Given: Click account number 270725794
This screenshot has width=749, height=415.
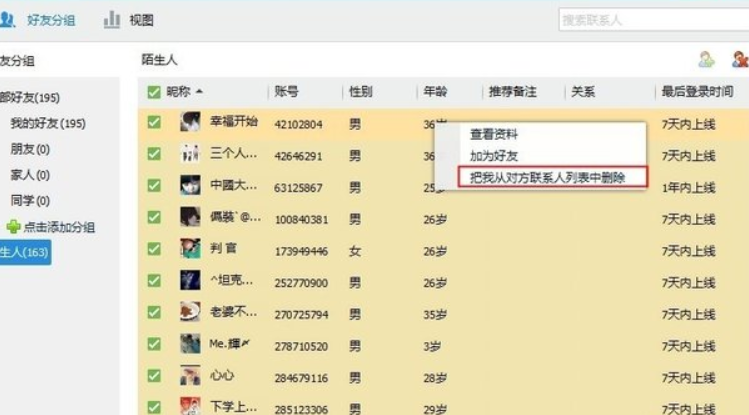Looking at the screenshot, I should (x=301, y=315).
